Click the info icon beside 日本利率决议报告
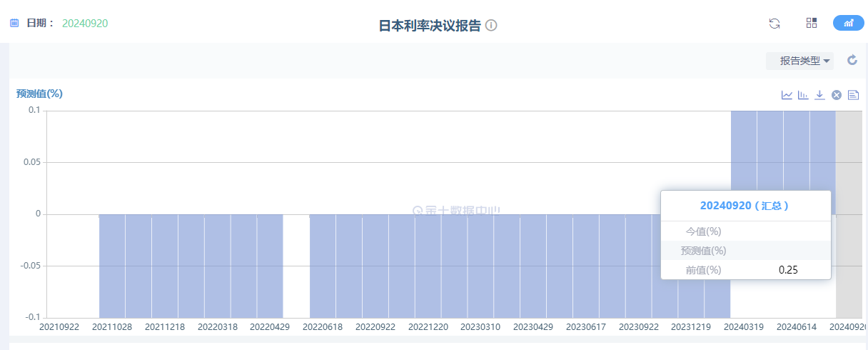This screenshot has width=868, height=350. pyautogui.click(x=491, y=26)
